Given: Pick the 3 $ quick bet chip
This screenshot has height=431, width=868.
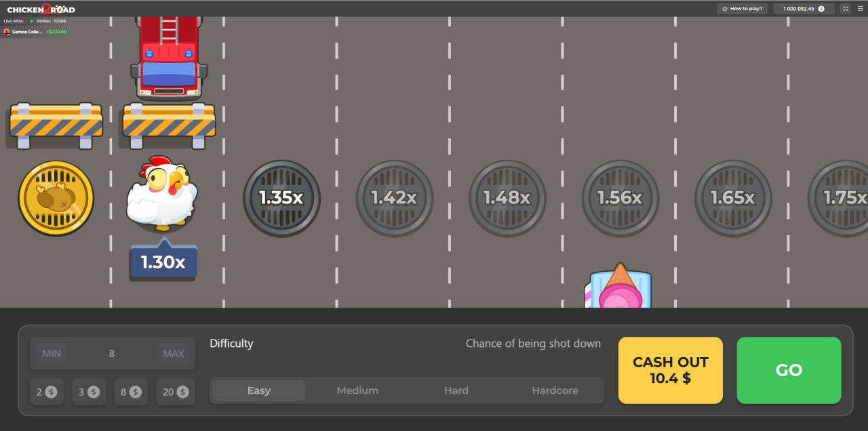Looking at the screenshot, I should tap(89, 392).
